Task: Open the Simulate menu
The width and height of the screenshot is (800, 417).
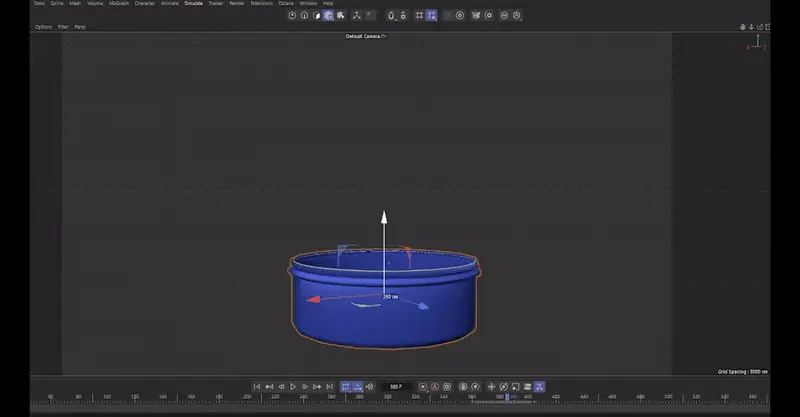Action: (x=193, y=3)
